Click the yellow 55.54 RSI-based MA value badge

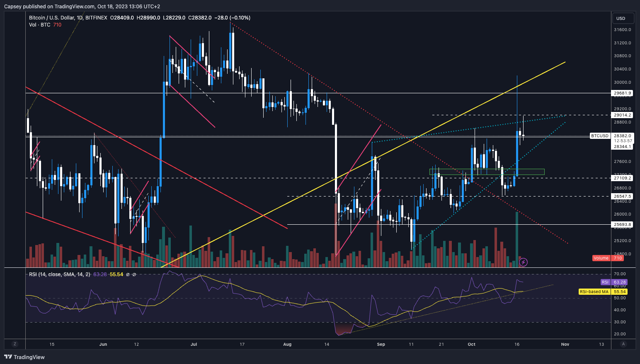pos(620,291)
